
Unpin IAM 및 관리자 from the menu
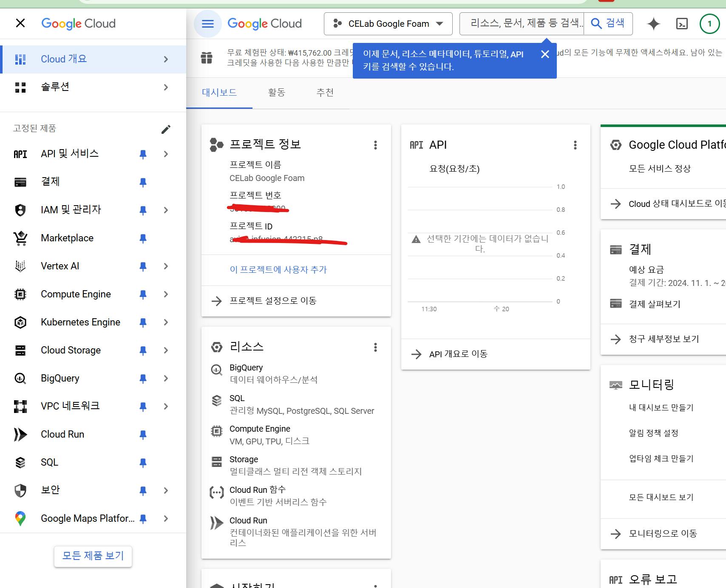click(143, 210)
